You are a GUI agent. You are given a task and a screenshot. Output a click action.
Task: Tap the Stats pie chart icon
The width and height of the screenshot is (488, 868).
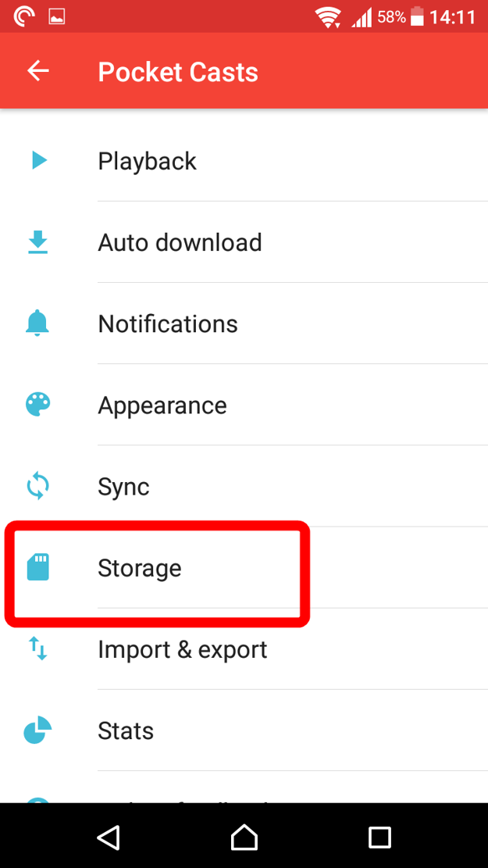click(x=37, y=730)
